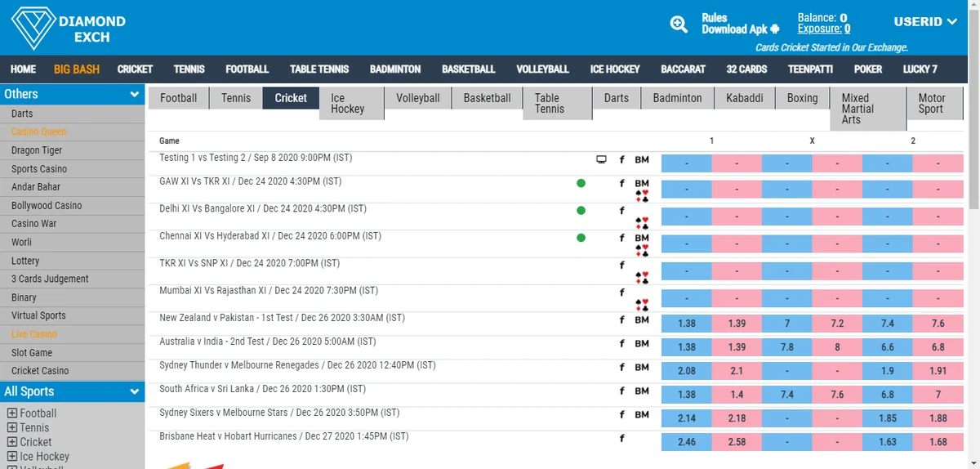980x469 pixels.
Task: Select lay odds 7.2 for New Zealand v Pakistan
Action: (x=837, y=324)
